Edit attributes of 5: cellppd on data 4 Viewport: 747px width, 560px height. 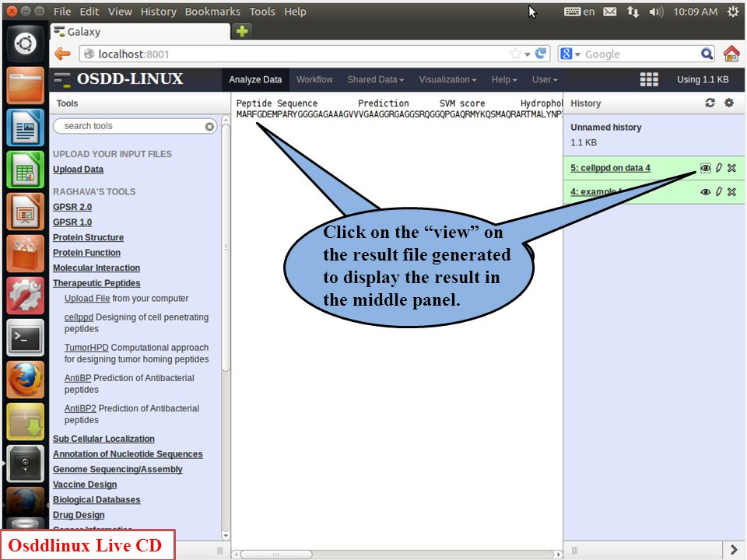[x=719, y=168]
